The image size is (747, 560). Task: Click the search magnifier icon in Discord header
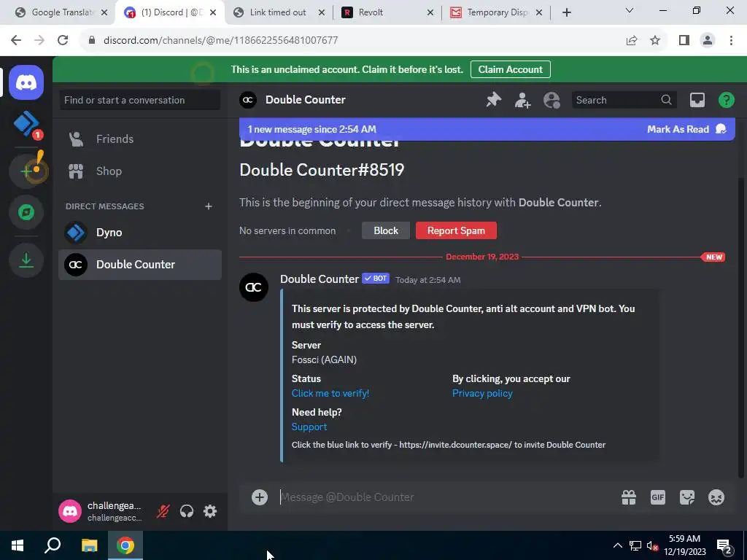tap(666, 100)
